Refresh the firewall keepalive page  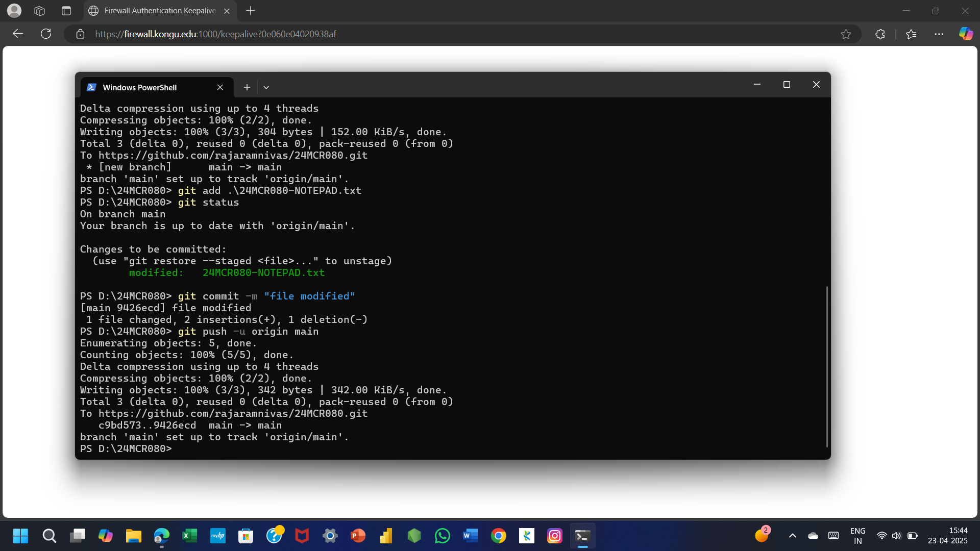pyautogui.click(x=46, y=34)
